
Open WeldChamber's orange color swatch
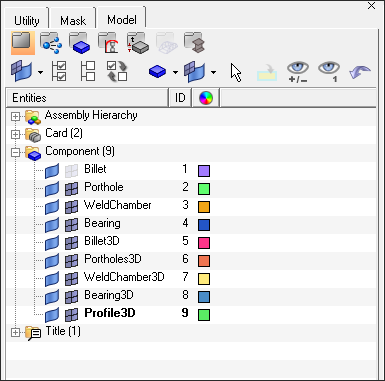point(204,207)
